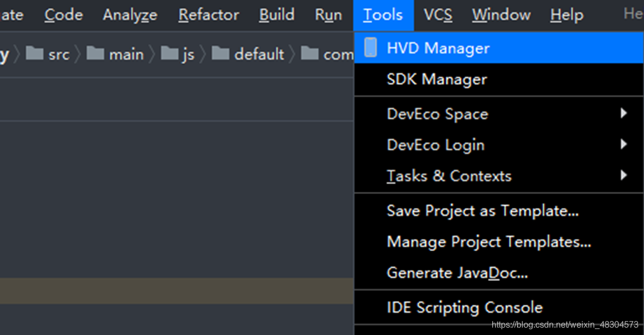Select js folder label in breadcrumb
Viewport: 644px width, 335px height.
click(x=189, y=55)
